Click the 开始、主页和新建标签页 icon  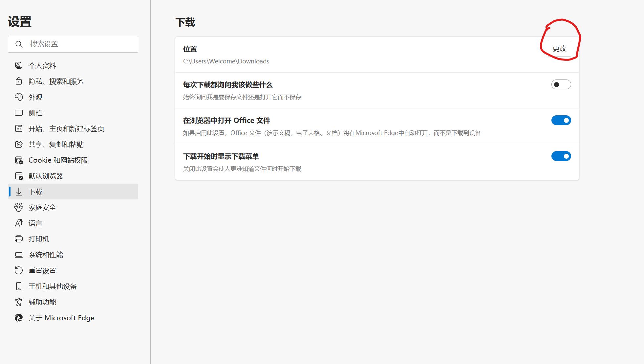click(19, 128)
